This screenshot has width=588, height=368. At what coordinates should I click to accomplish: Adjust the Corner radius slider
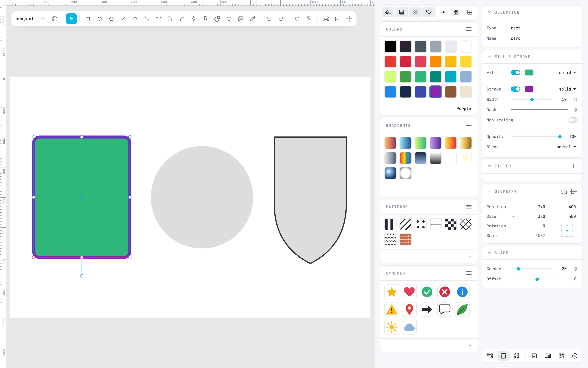(x=532, y=269)
